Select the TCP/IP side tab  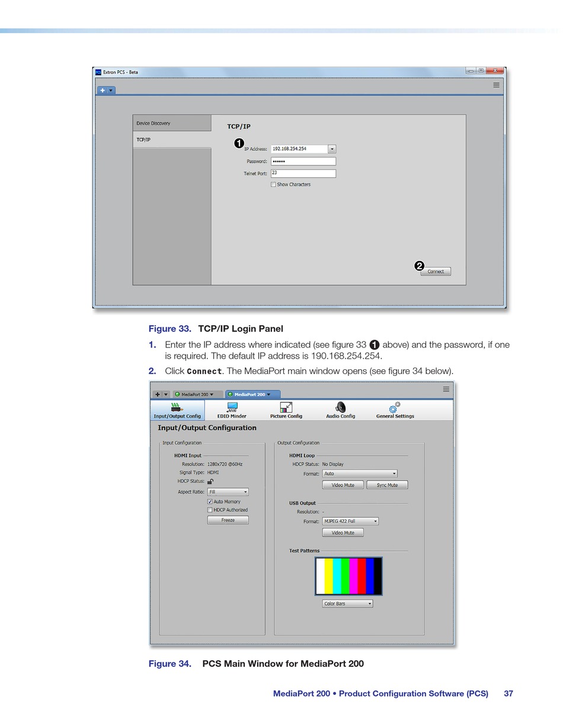pos(172,140)
